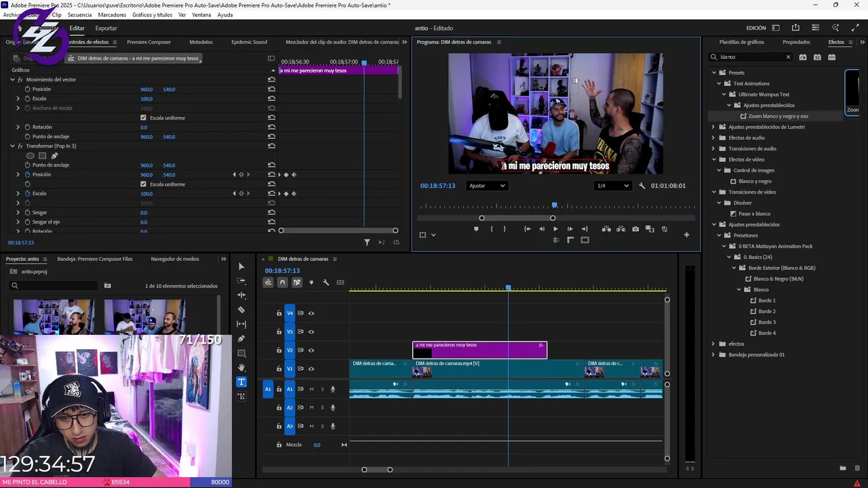
Task: Add a marker in the timeline header
Action: [311, 283]
